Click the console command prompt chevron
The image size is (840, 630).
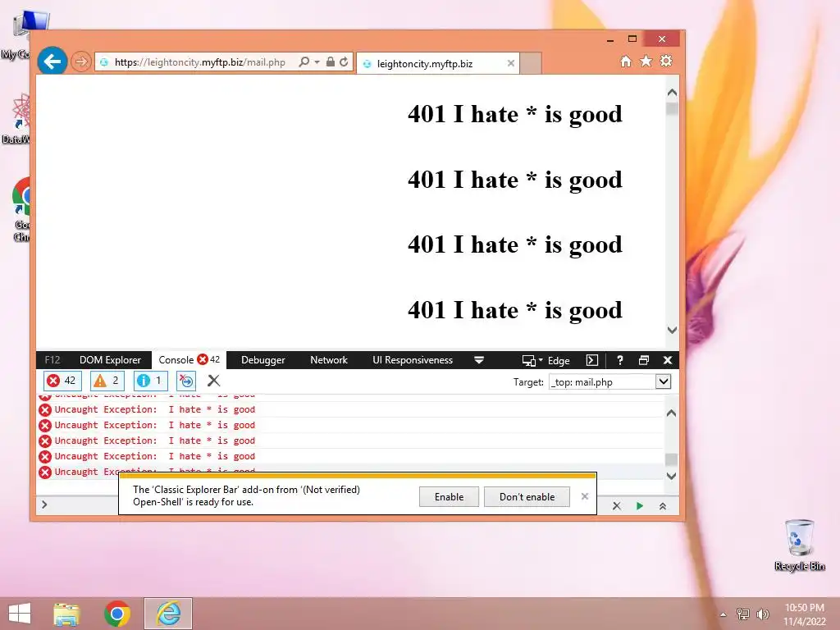pos(44,504)
